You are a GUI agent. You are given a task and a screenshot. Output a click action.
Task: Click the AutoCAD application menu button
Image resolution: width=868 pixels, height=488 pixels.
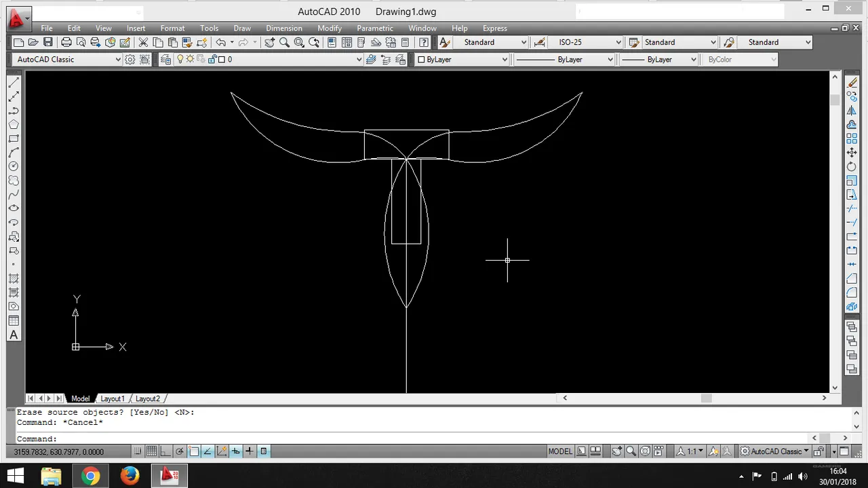(x=18, y=18)
